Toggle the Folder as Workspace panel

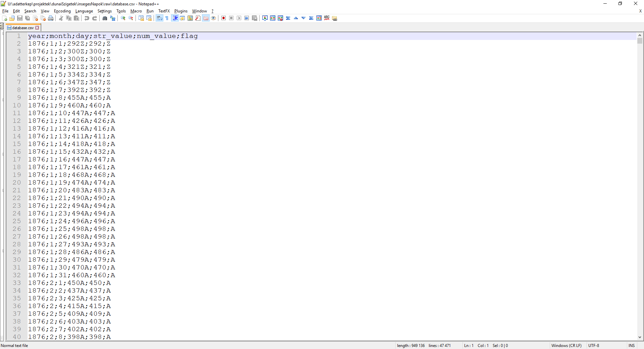point(206,18)
